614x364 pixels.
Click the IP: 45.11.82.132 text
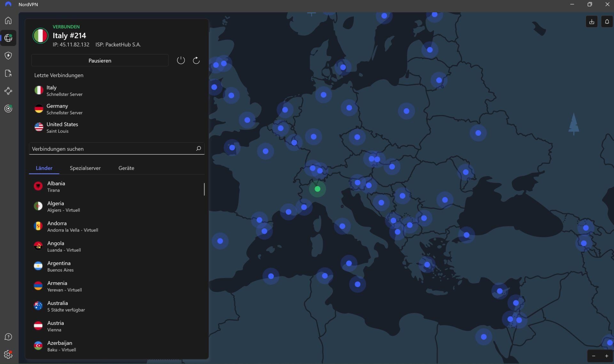click(x=71, y=44)
